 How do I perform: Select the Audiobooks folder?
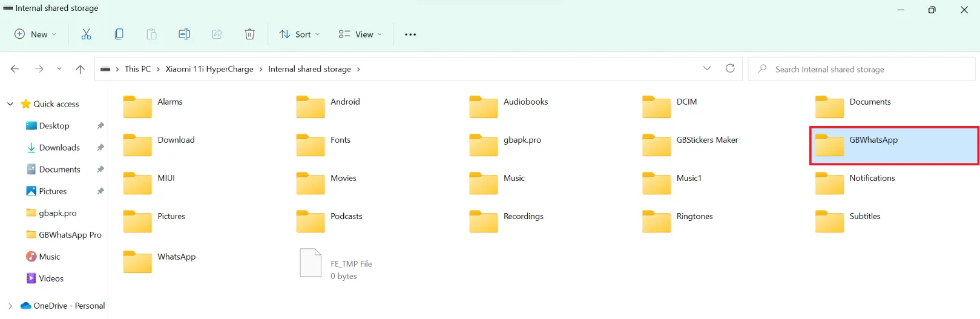point(508,107)
